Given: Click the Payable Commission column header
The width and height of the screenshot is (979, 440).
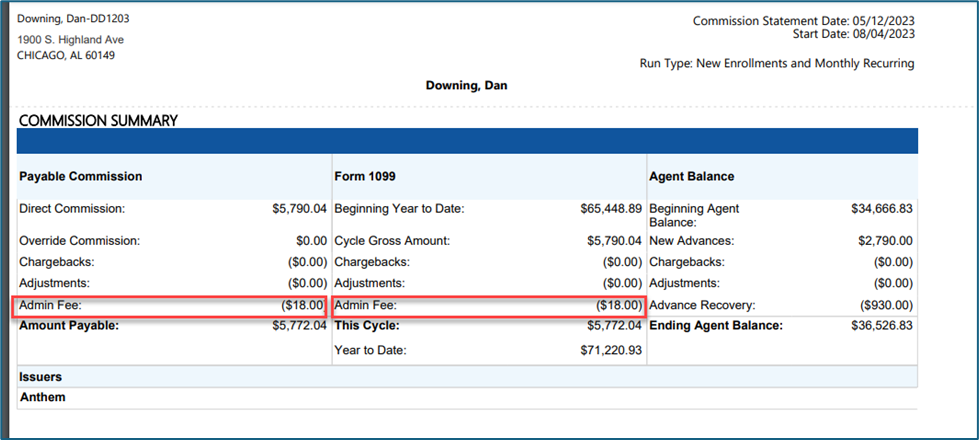Looking at the screenshot, I should coord(81,177).
